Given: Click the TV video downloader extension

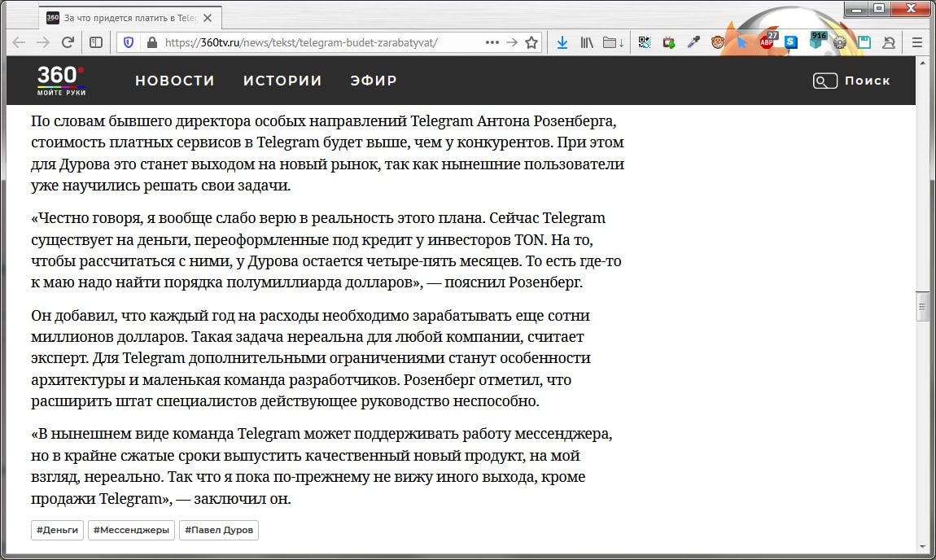Looking at the screenshot, I should (668, 42).
